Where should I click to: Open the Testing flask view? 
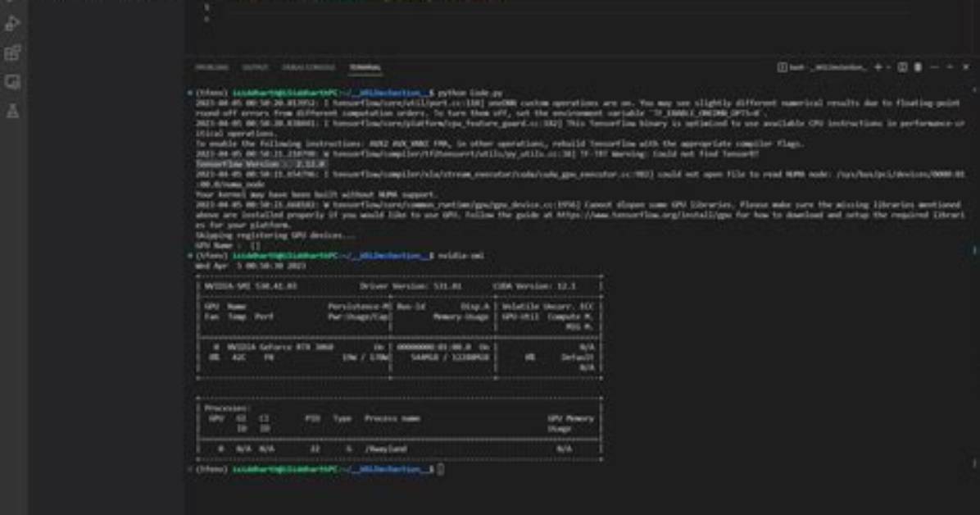(12, 112)
